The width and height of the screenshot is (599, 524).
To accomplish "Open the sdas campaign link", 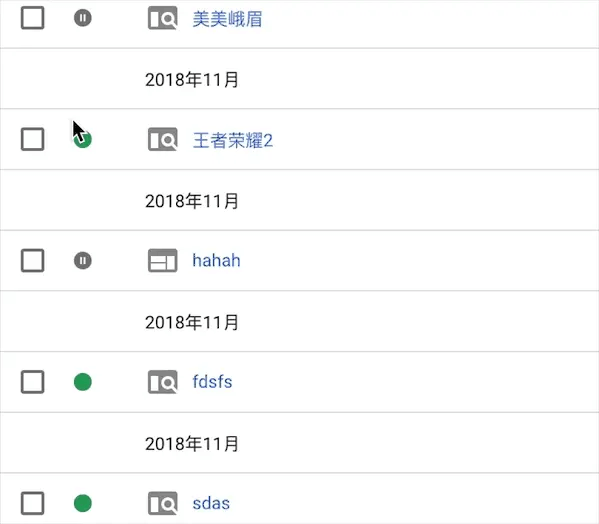I will coord(211,503).
